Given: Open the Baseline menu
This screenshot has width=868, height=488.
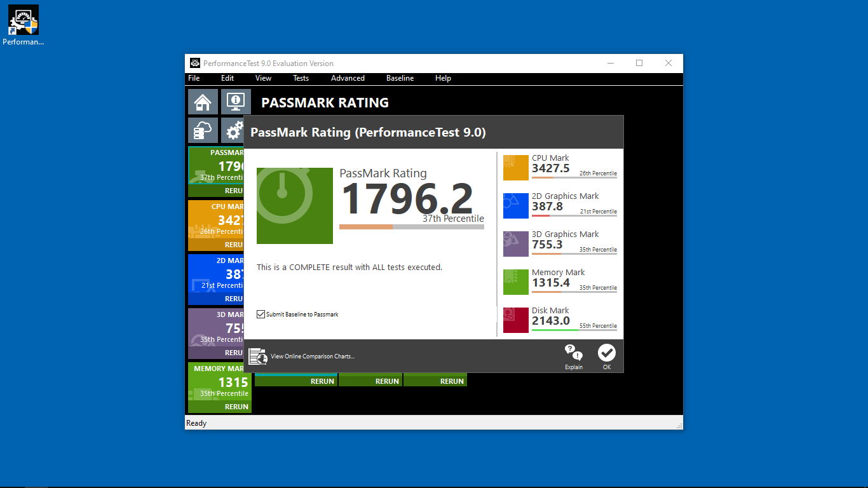Looking at the screenshot, I should click(x=400, y=78).
